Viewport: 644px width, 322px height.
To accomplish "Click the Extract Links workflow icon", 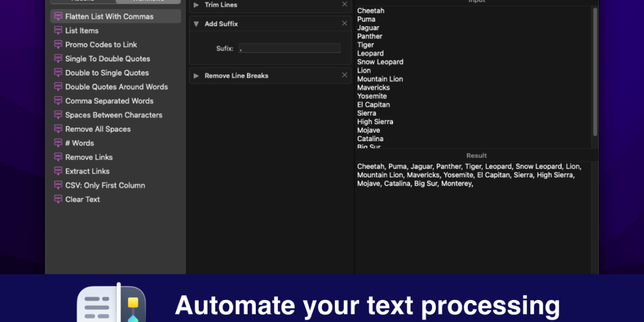I will (58, 171).
